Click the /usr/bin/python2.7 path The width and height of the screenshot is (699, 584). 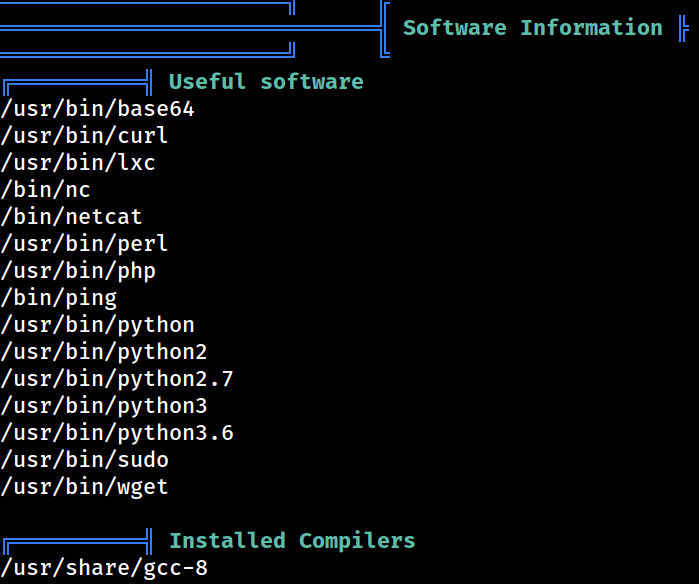click(x=117, y=379)
